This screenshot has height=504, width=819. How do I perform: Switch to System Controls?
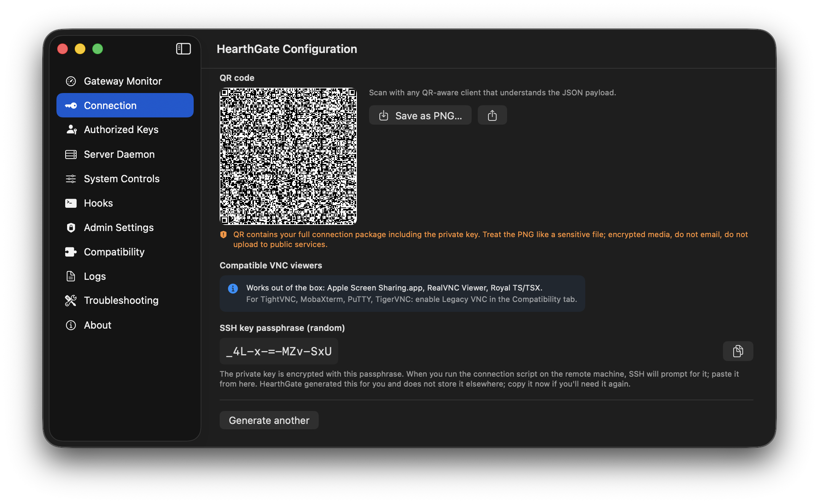[125, 179]
